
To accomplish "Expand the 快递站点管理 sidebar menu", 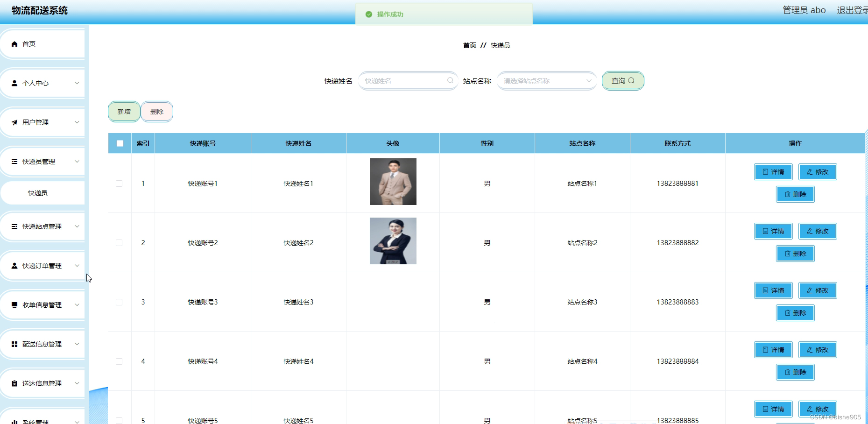I will pyautogui.click(x=42, y=226).
